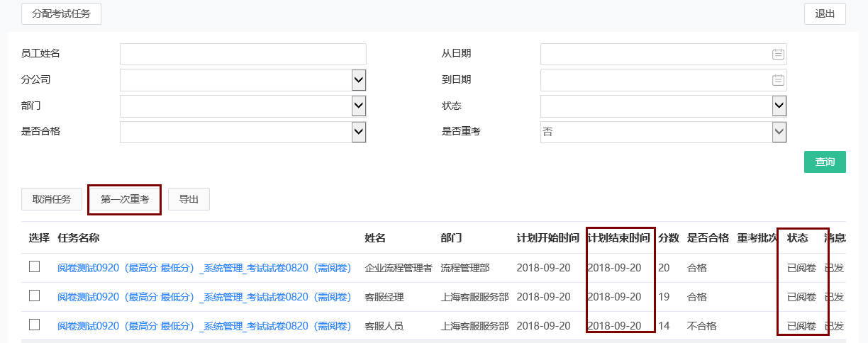Image resolution: width=868 pixels, height=343 pixels.
Task: Expand the 分公司 dropdown
Action: coord(359,80)
